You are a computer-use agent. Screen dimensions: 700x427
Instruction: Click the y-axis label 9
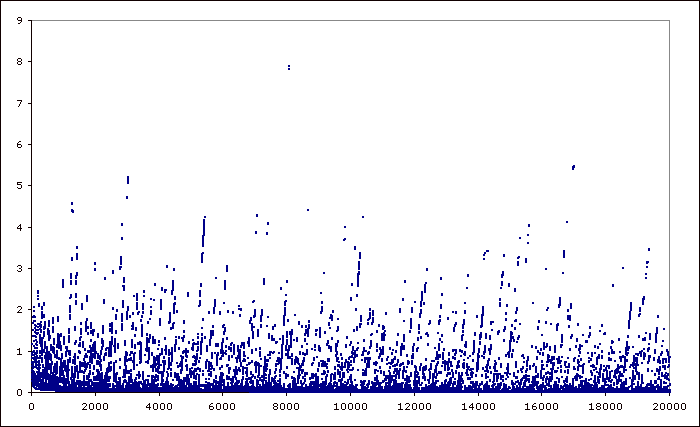19,20
